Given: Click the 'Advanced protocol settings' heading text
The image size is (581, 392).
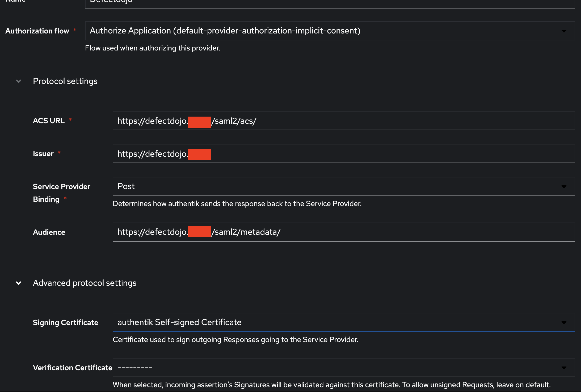Looking at the screenshot, I should 85,283.
